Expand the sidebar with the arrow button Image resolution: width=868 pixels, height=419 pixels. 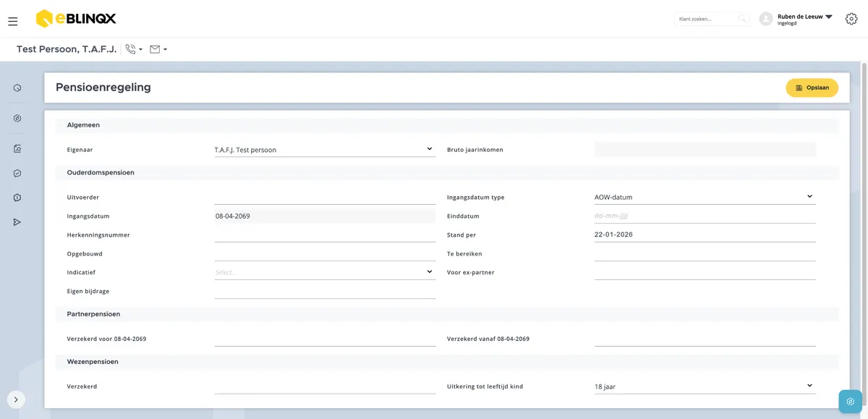click(16, 399)
